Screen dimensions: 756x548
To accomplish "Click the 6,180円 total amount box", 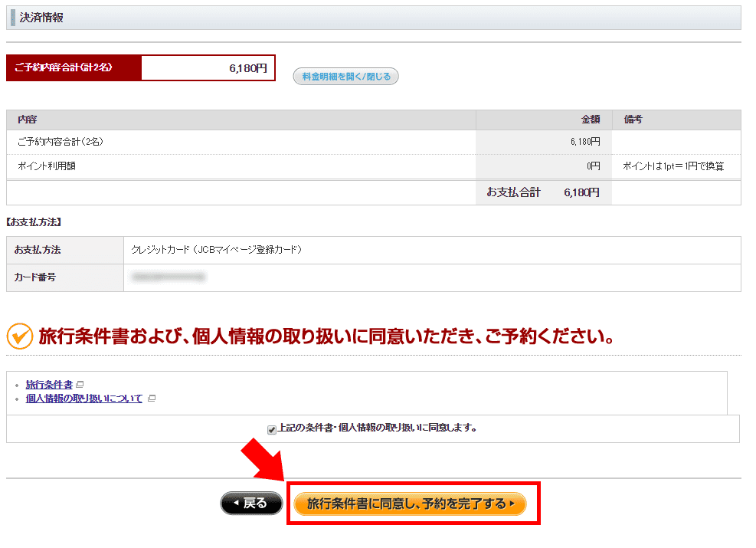I will coord(208,68).
